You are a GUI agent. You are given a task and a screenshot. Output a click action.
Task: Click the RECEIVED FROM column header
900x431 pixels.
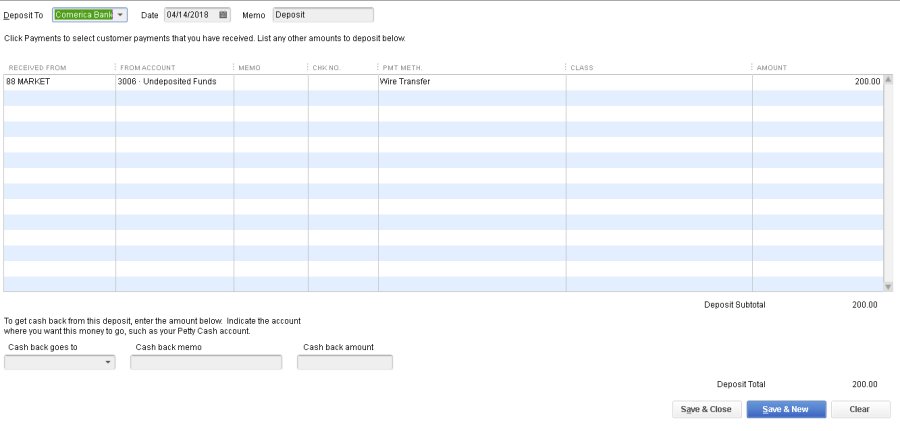pos(37,68)
